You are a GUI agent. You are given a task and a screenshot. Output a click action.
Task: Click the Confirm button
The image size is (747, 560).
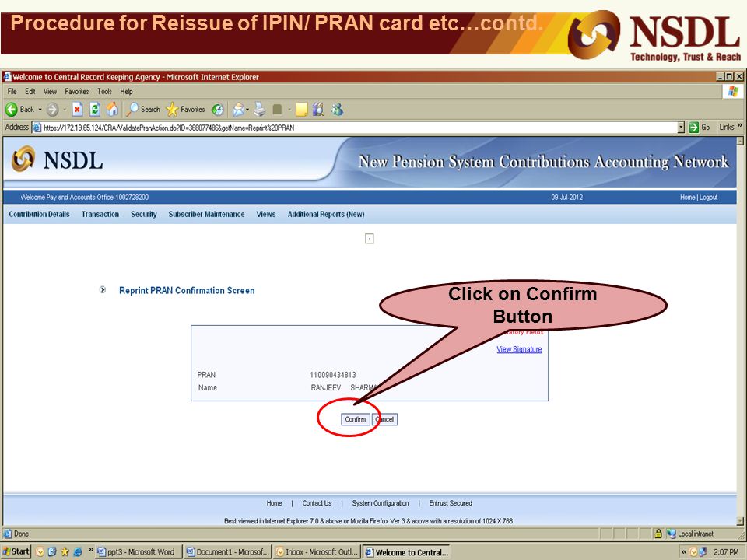pos(355,419)
